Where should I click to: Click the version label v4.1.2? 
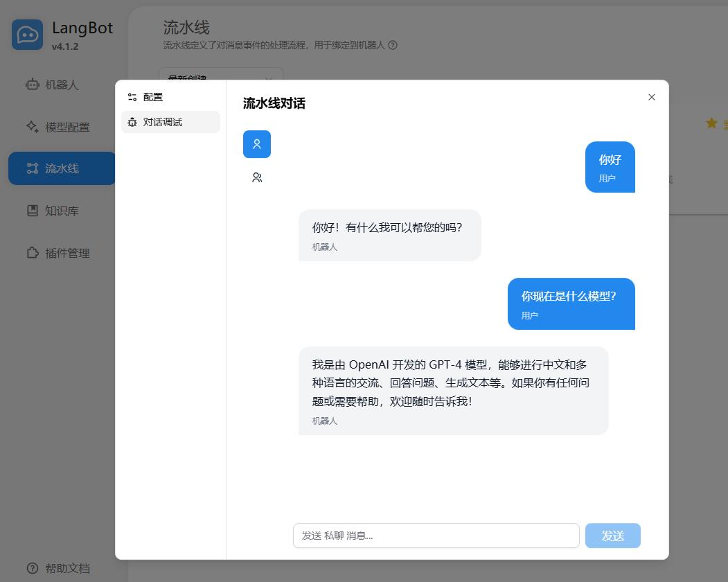pyautogui.click(x=65, y=46)
